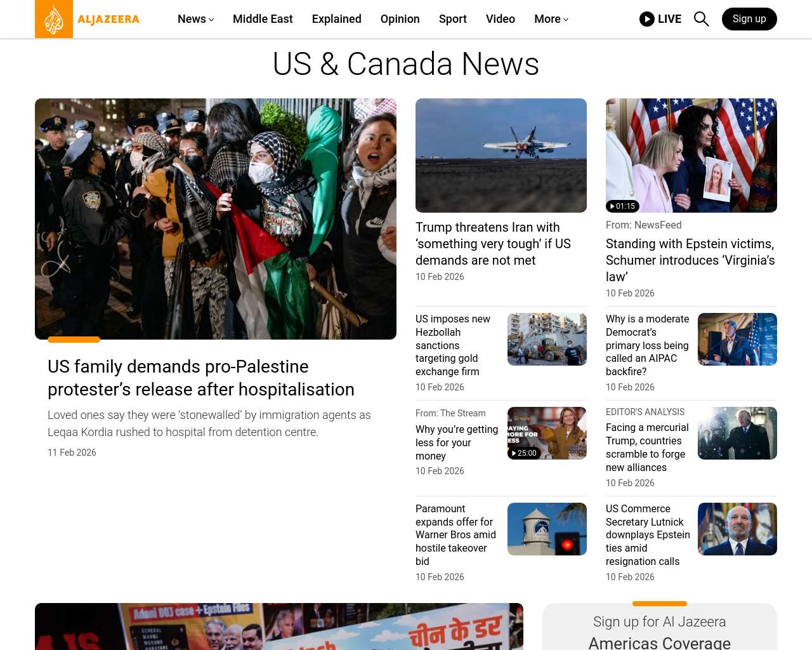The width and height of the screenshot is (812, 650).
Task: Play the 01:15 Schumer NewsFeed video
Action: tap(622, 206)
